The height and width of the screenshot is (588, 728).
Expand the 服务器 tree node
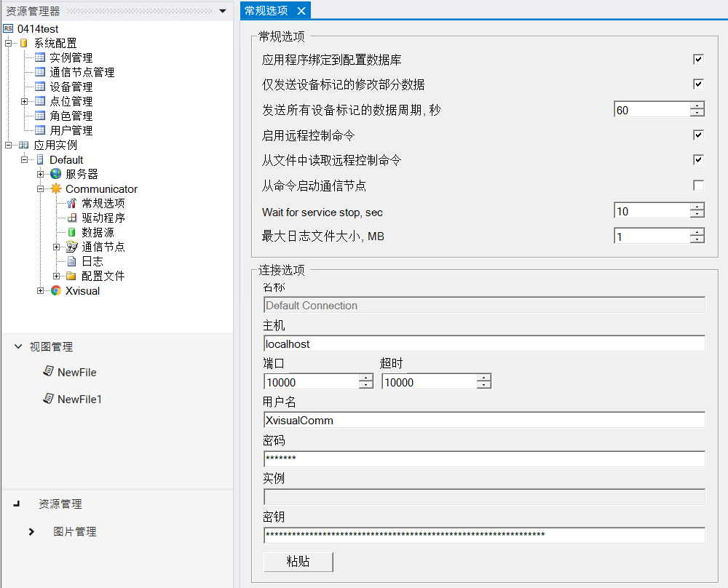(x=40, y=174)
